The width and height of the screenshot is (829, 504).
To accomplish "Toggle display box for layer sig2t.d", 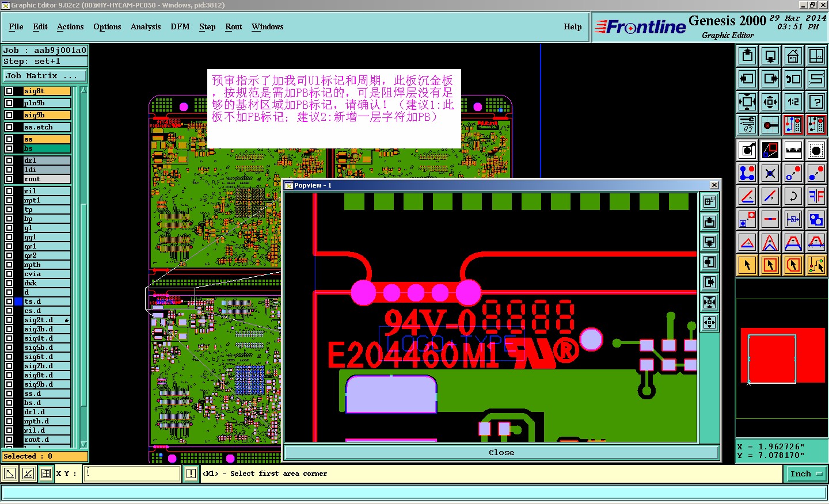I will 9,320.
